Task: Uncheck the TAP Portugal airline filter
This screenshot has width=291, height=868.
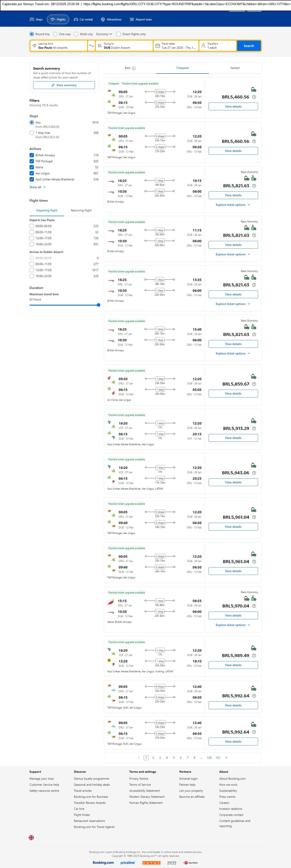Action: [x=32, y=161]
